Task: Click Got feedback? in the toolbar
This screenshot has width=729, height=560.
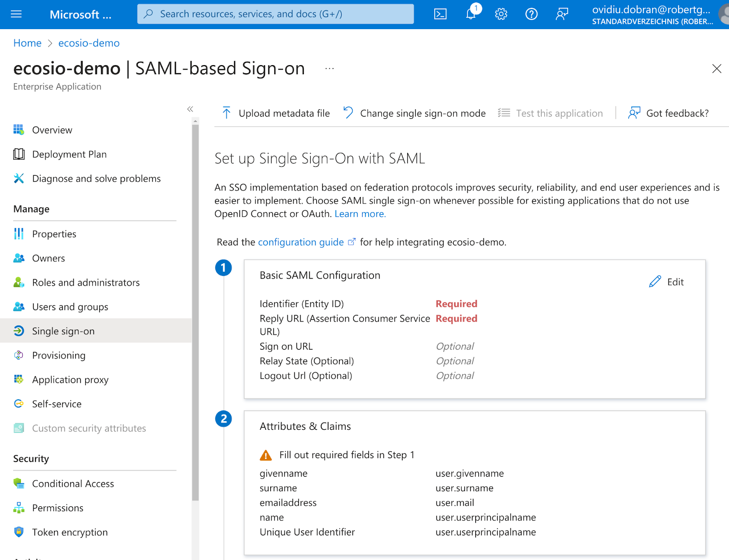Action: point(668,113)
